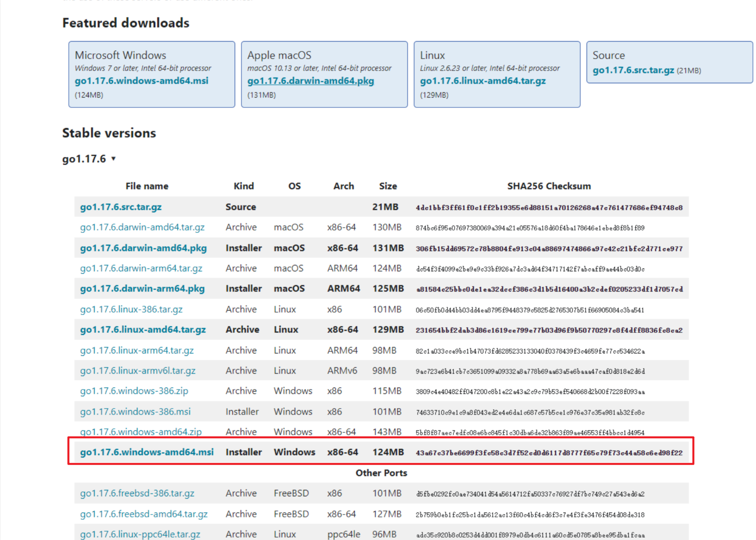Viewport: 756px width, 540px height.
Task: Select the Kind column header
Action: 244,186
